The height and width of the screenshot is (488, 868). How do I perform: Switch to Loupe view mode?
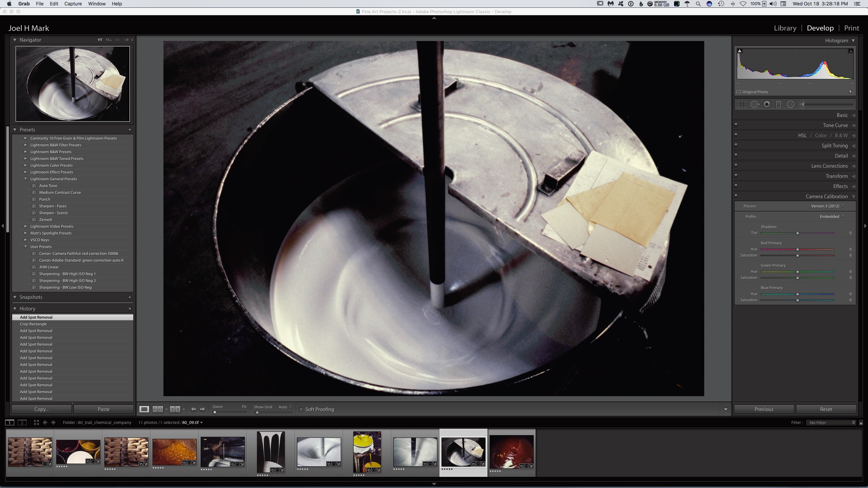click(x=144, y=409)
